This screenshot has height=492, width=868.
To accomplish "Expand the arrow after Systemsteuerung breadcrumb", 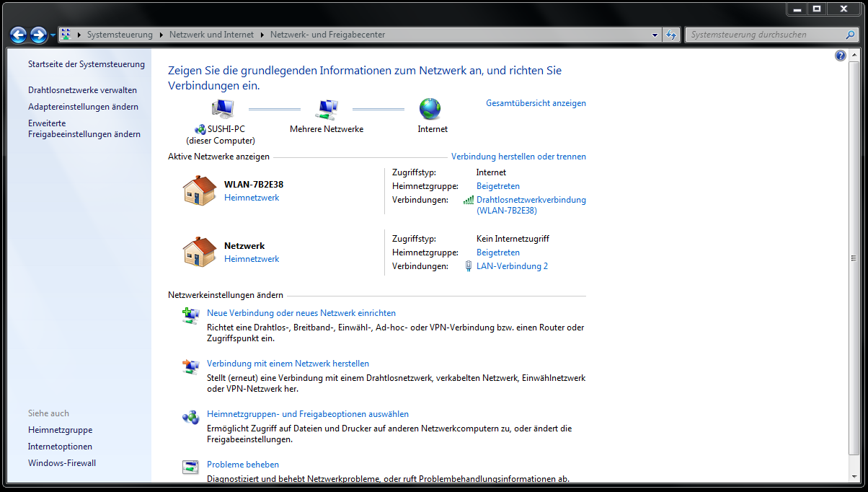I will pos(161,35).
